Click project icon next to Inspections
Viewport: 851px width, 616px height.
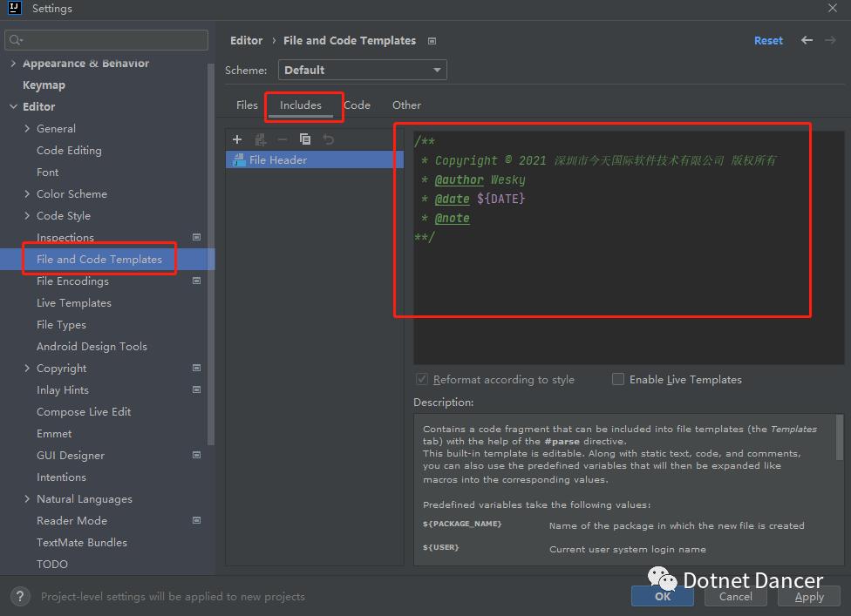[x=196, y=237]
